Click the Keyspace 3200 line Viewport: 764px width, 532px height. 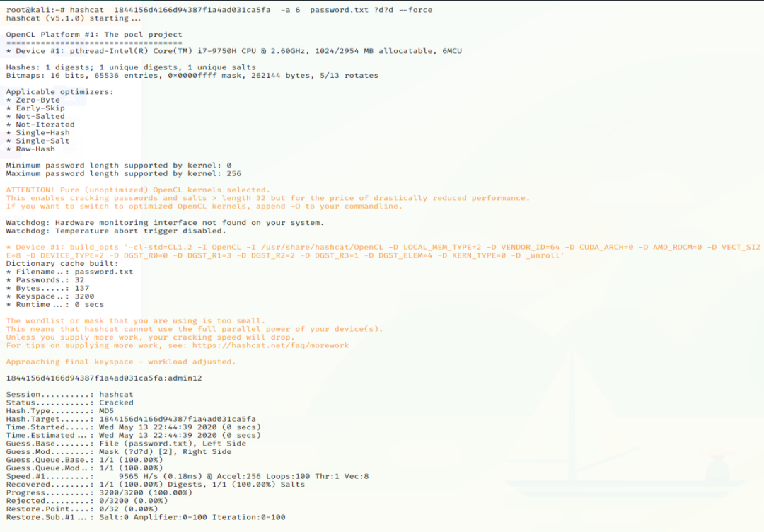(x=50, y=296)
